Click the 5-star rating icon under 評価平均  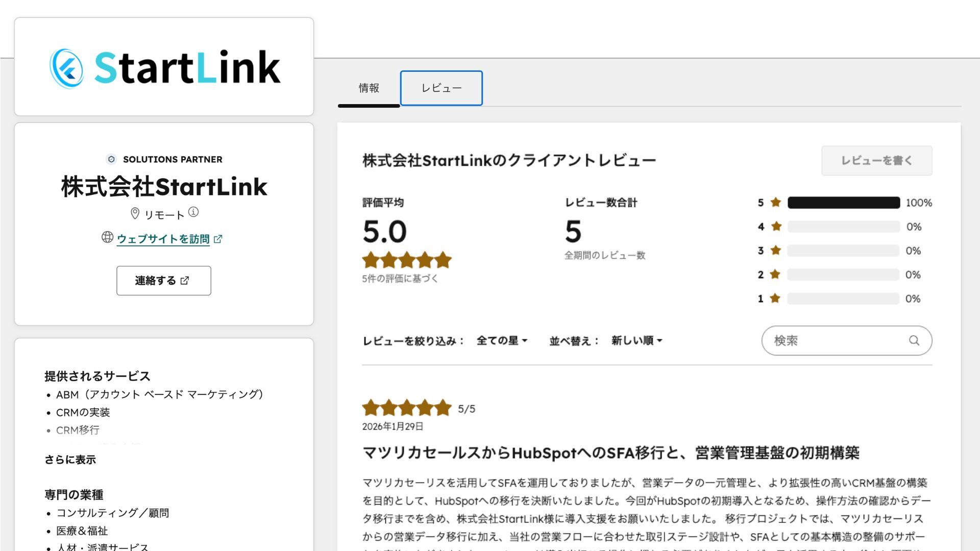point(406,260)
